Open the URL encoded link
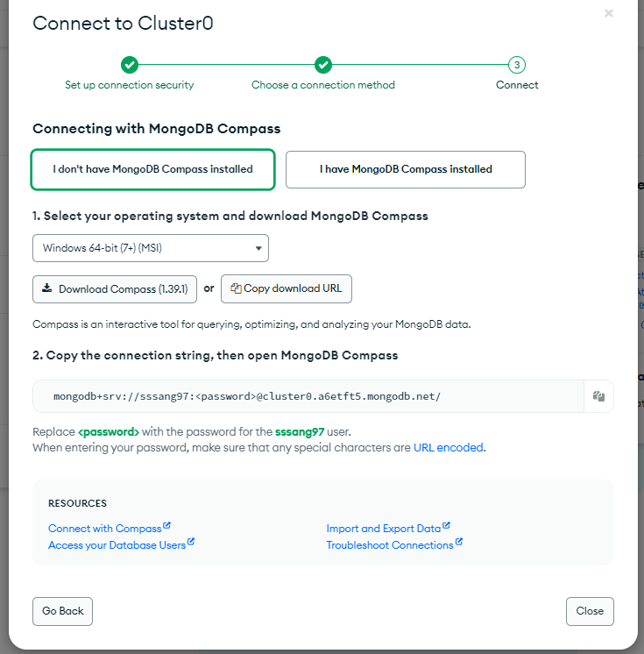 (x=448, y=447)
